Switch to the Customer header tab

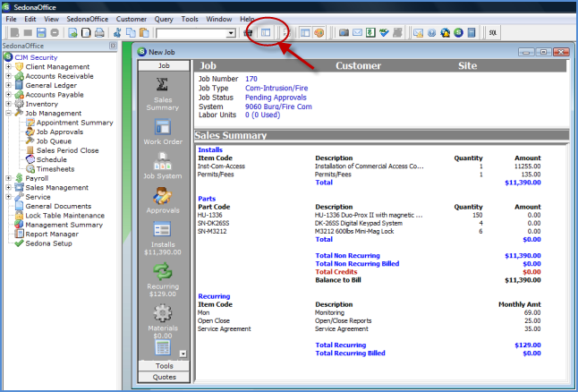358,65
